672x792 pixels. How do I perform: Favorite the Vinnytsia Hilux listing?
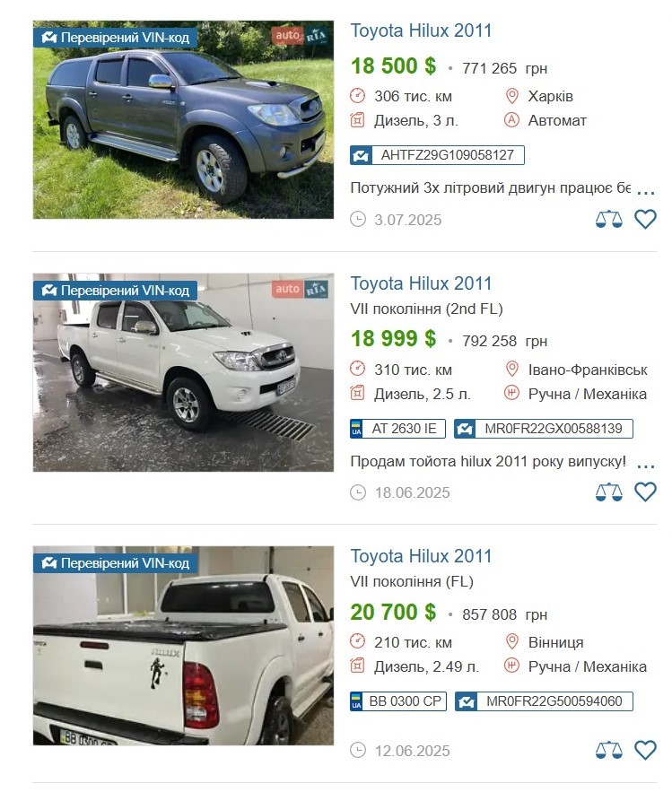point(645,750)
